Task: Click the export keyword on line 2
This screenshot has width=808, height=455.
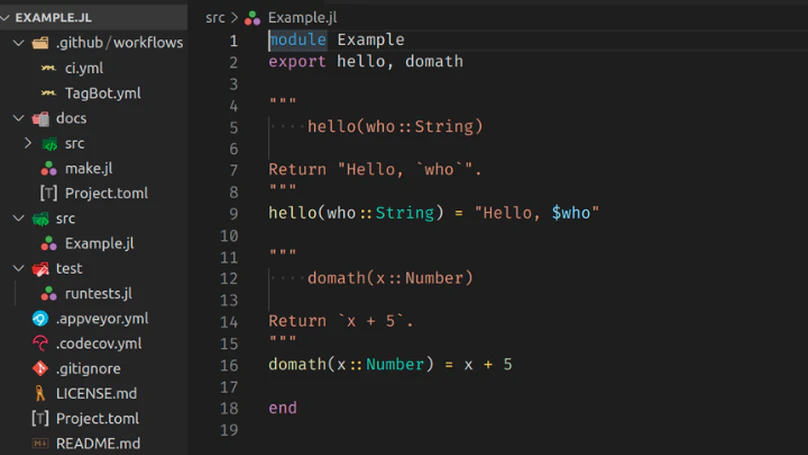Action: click(x=297, y=62)
